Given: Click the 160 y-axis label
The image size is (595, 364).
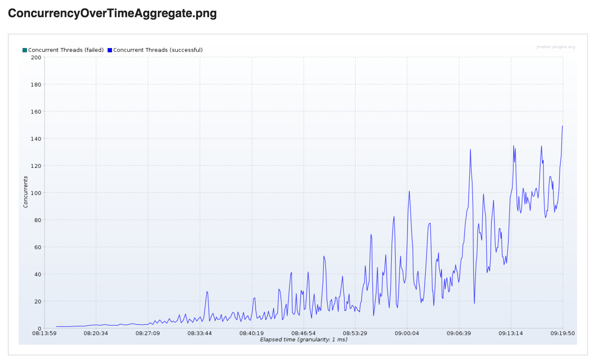Looking at the screenshot, I should (36, 112).
